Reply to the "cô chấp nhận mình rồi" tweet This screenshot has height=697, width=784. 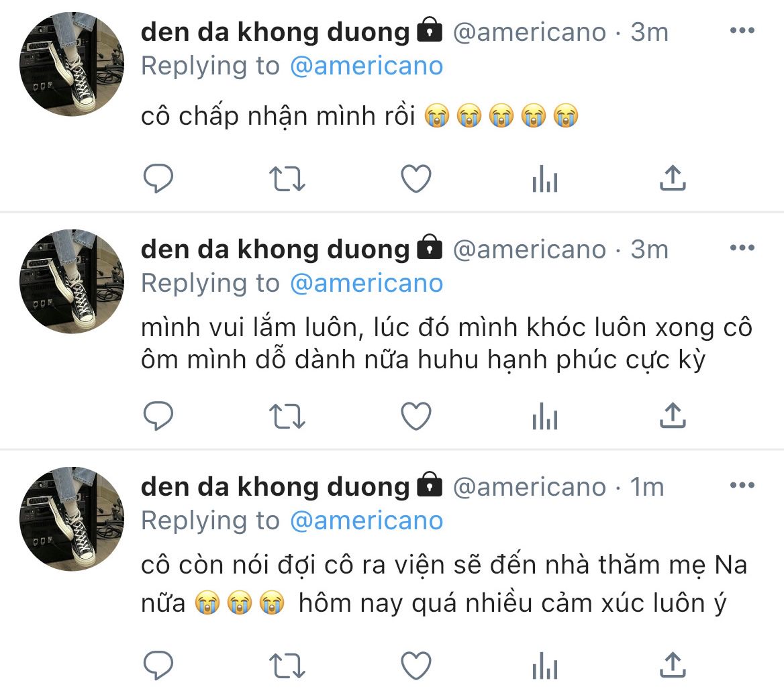pos(159,179)
